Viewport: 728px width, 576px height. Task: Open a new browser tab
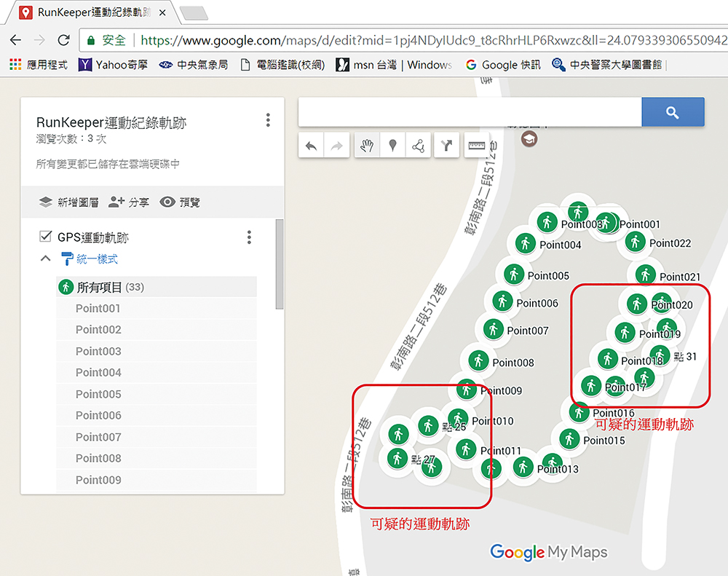click(194, 13)
